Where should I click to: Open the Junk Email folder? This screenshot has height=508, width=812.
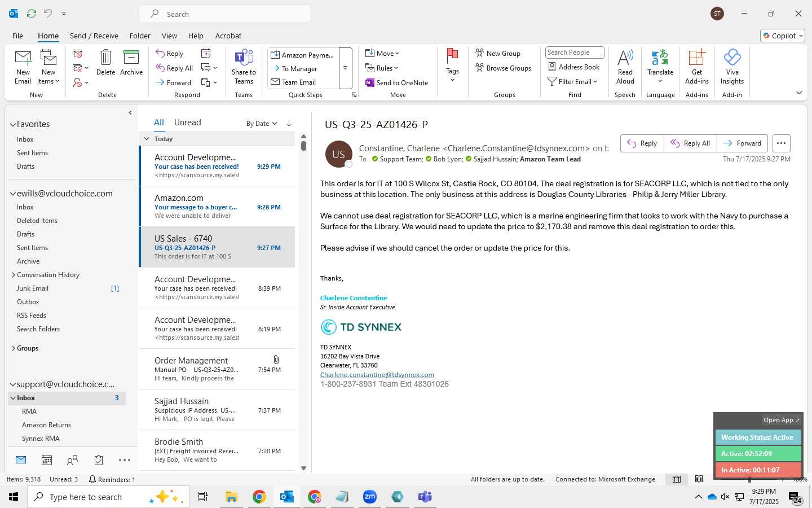(33, 288)
